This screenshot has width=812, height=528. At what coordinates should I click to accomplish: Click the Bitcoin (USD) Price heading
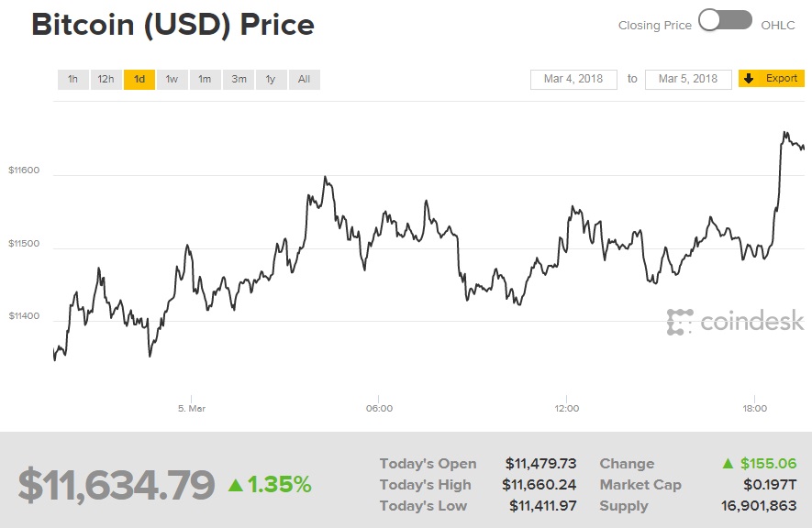click(x=172, y=25)
